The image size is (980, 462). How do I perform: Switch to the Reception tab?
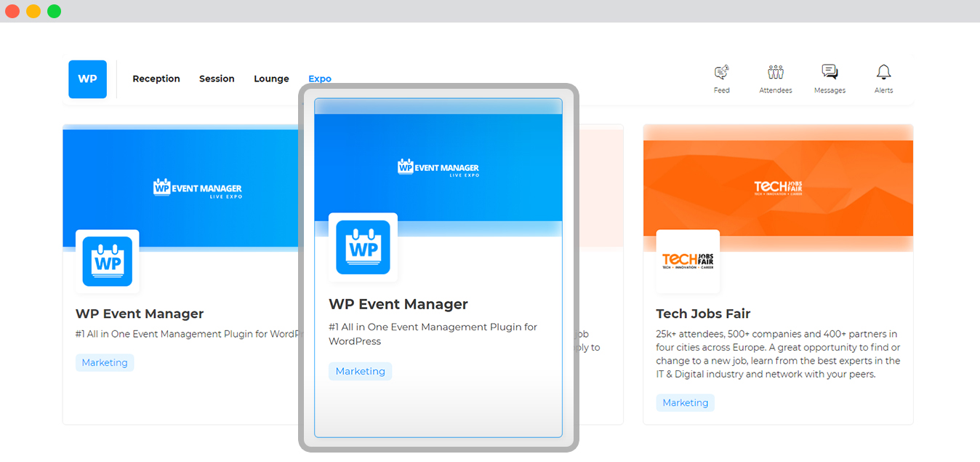156,79
